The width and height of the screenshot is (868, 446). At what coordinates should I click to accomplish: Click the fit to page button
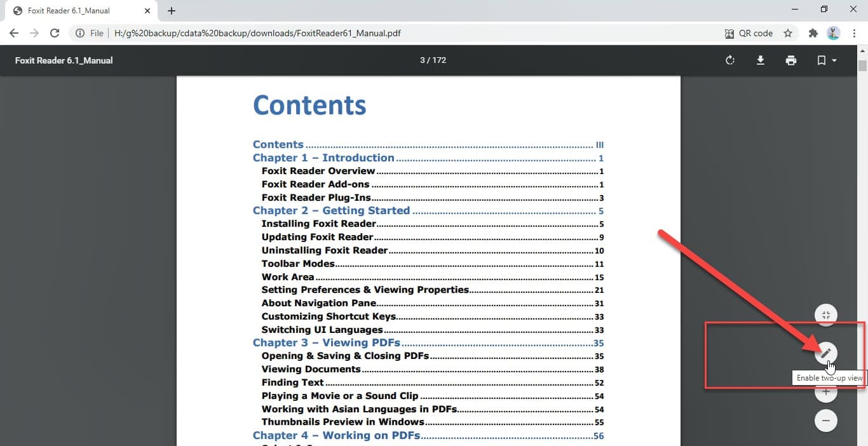point(826,315)
